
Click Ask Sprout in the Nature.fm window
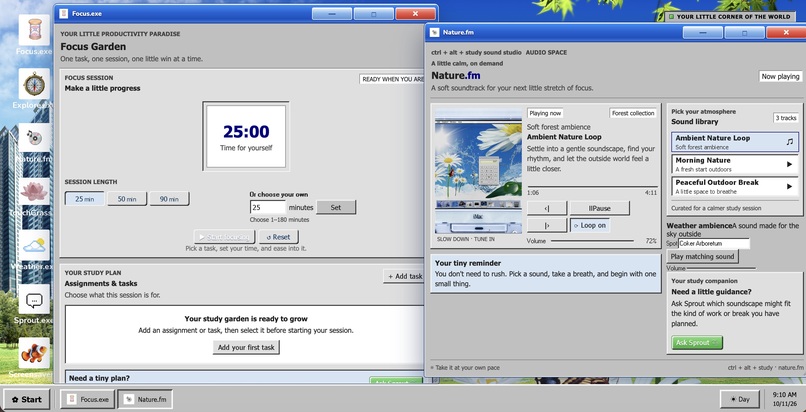tap(697, 343)
